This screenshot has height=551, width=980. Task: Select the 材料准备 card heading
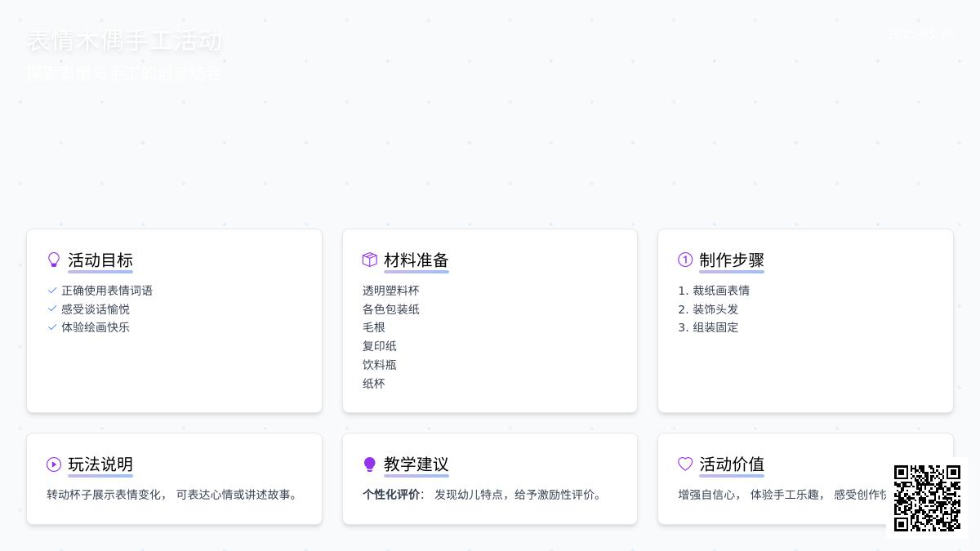click(416, 260)
